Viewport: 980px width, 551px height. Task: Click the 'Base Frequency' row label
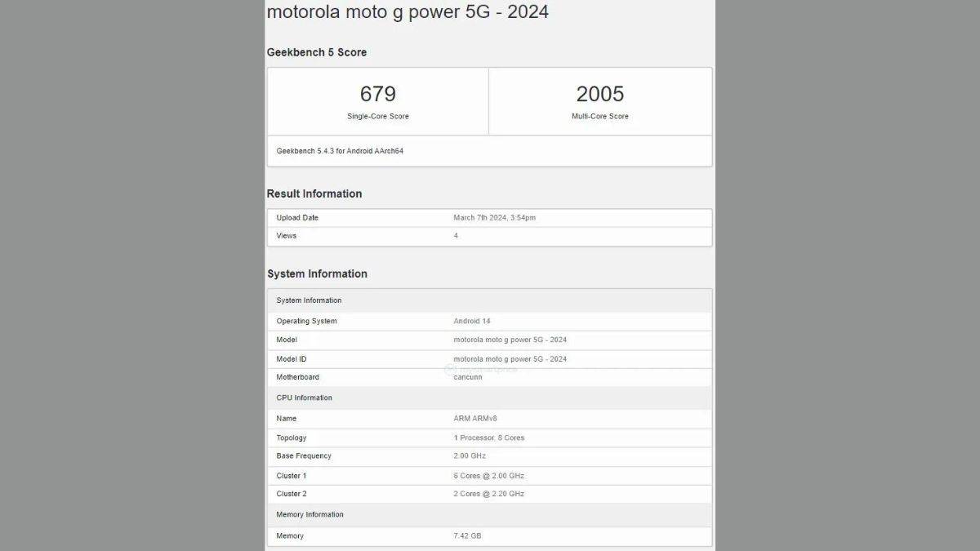coord(304,456)
